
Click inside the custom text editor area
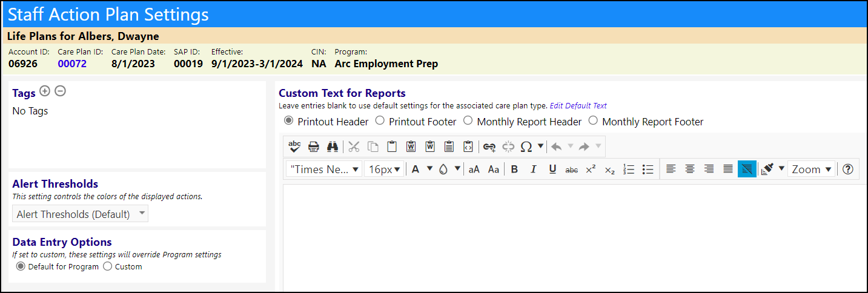[575, 237]
